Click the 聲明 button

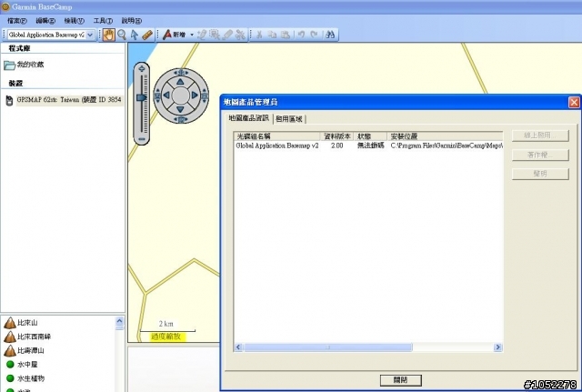(x=540, y=174)
